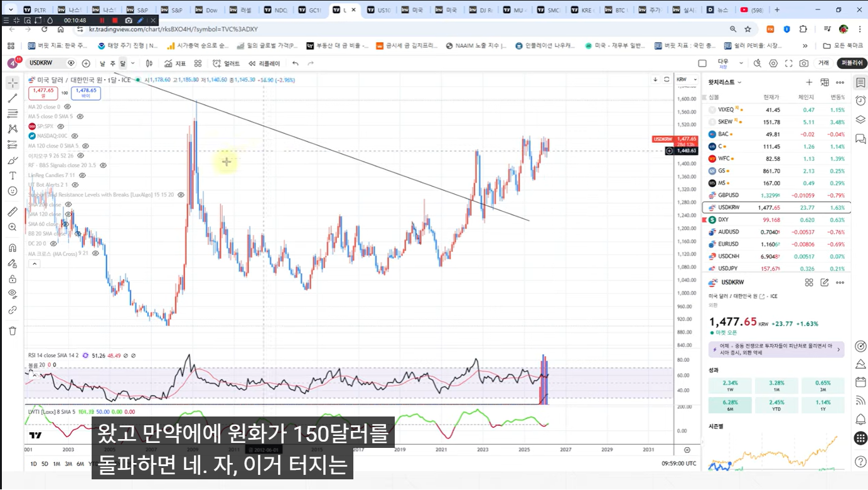Focus the browser address bar URL
This screenshot has width=868, height=490.
[173, 30]
